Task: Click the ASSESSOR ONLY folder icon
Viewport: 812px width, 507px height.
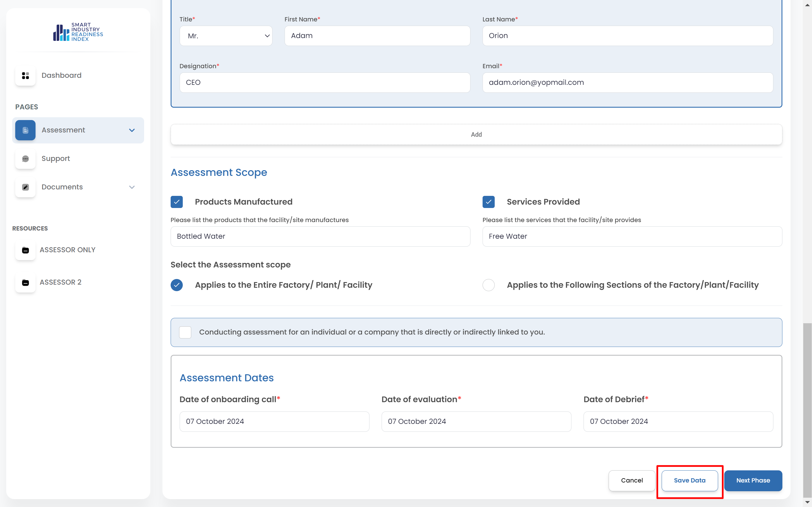Action: [x=25, y=250]
